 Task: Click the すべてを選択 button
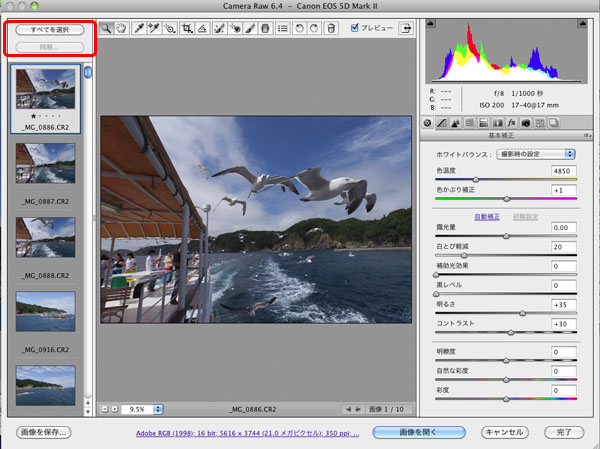50,29
